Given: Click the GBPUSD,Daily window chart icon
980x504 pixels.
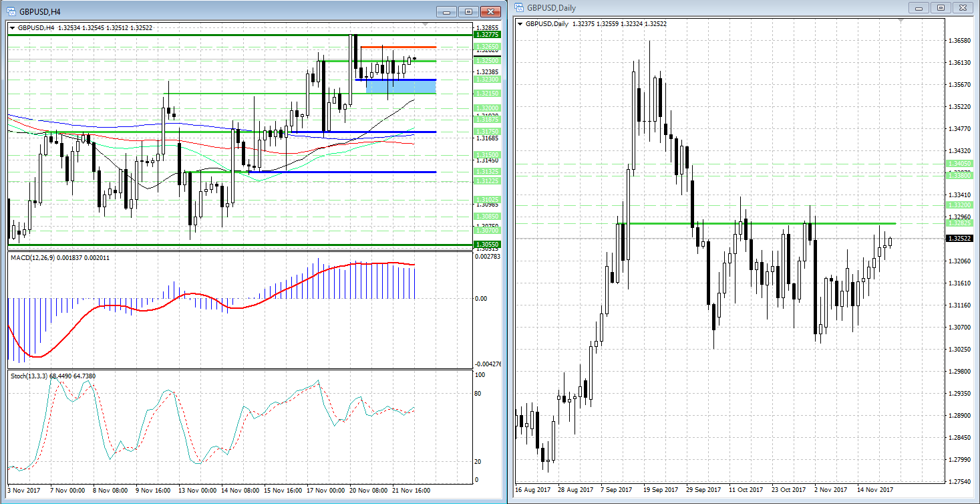Looking at the screenshot, I should pyautogui.click(x=519, y=7).
